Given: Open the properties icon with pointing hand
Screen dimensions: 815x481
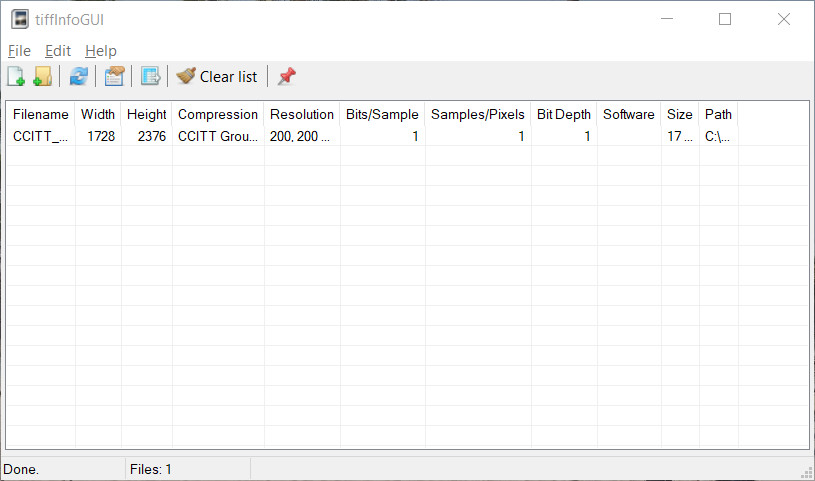Looking at the screenshot, I should pos(114,76).
